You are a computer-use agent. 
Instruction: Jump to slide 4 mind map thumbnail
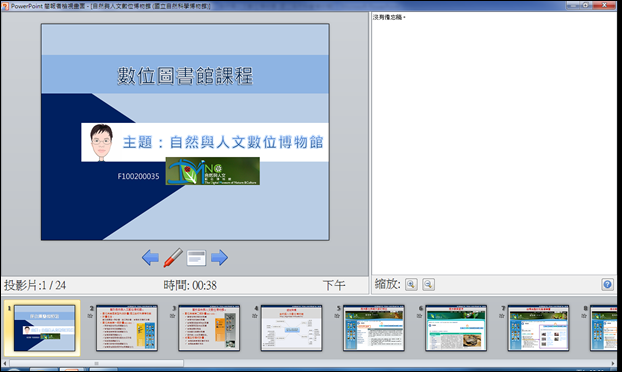(x=292, y=328)
